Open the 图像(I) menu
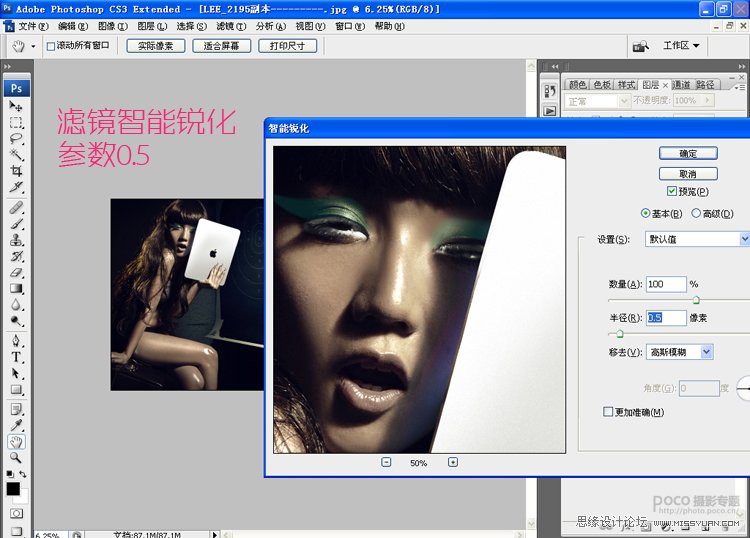This screenshot has height=538, width=750. point(113,26)
